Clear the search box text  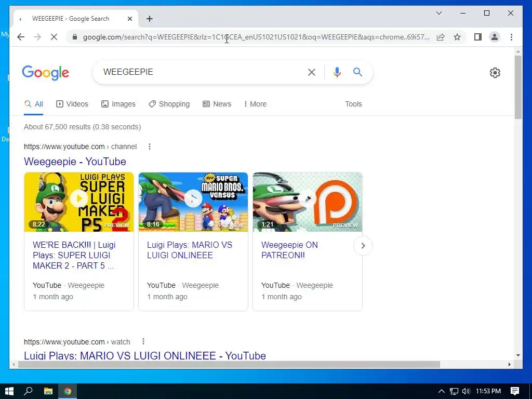pos(312,72)
